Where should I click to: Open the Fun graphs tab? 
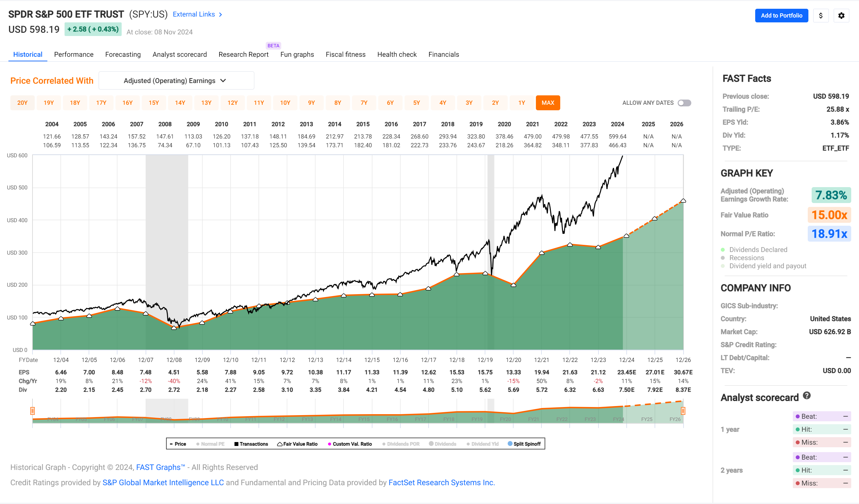297,54
